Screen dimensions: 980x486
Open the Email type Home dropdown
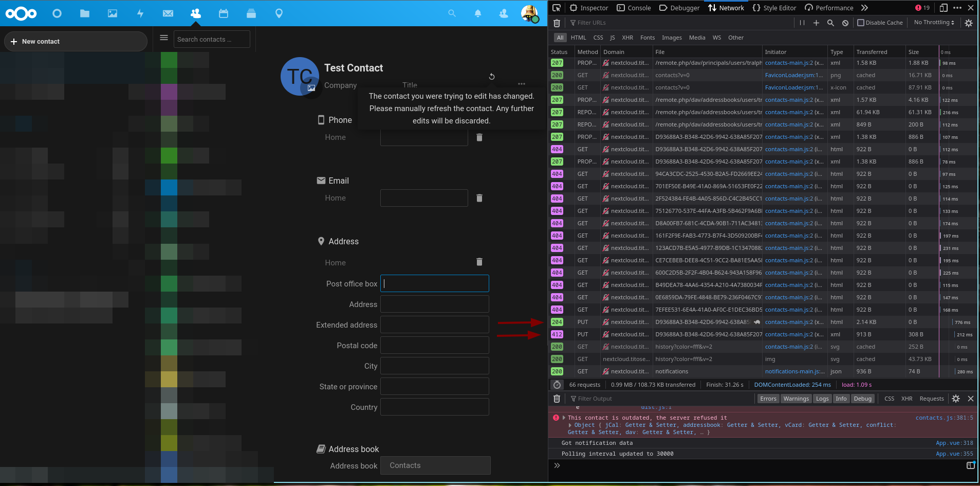335,198
